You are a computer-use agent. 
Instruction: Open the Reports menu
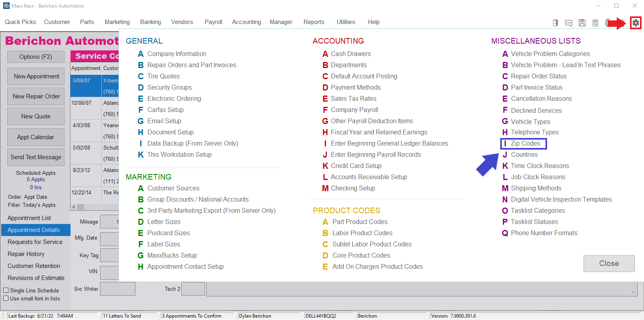click(314, 22)
